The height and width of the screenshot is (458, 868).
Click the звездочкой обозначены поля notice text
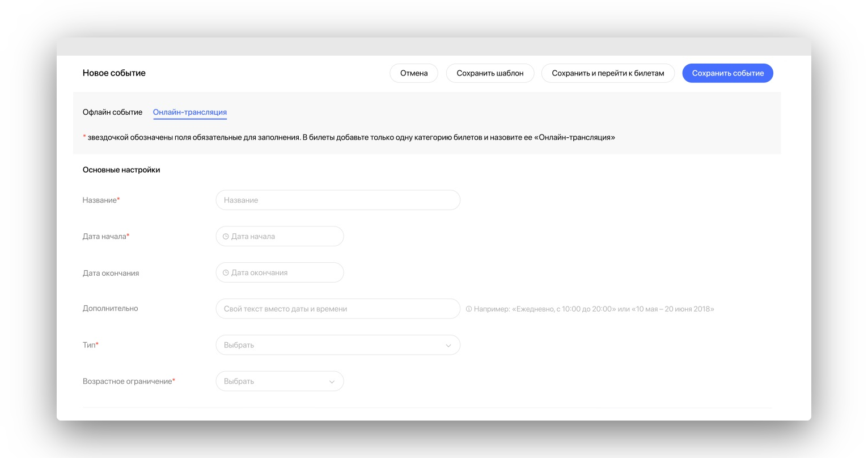pyautogui.click(x=349, y=137)
